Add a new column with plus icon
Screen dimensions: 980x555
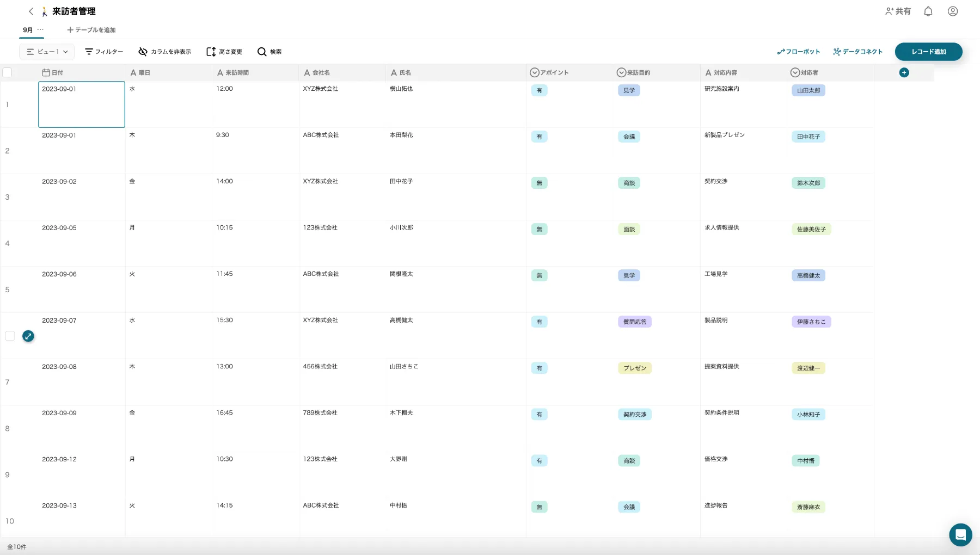904,72
